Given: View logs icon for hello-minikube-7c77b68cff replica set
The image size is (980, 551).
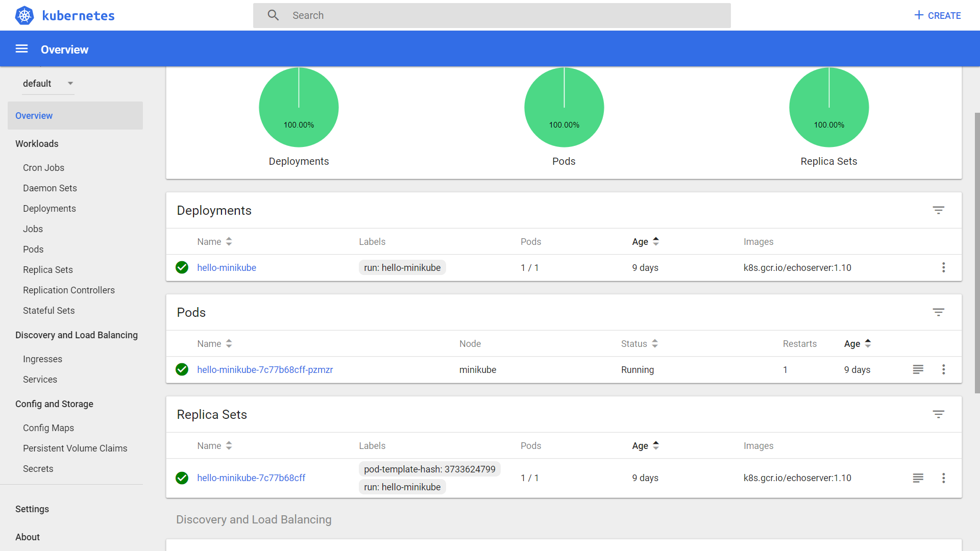Looking at the screenshot, I should 918,478.
